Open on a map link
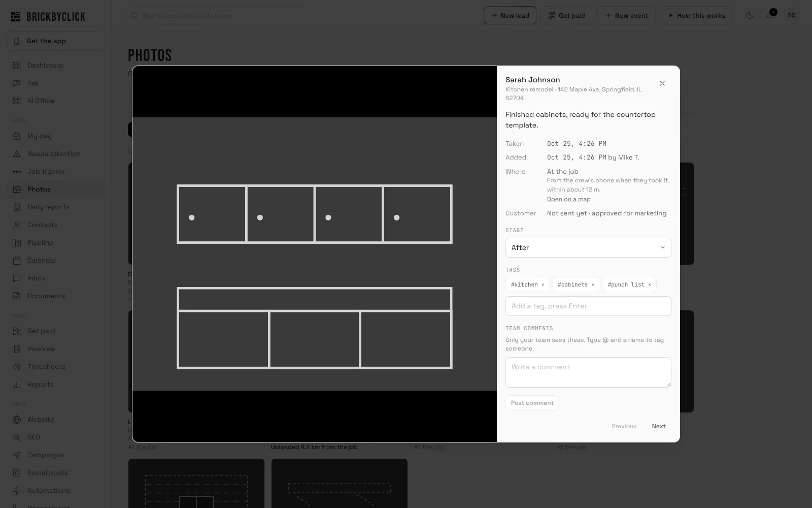The height and width of the screenshot is (508, 812). point(568,199)
